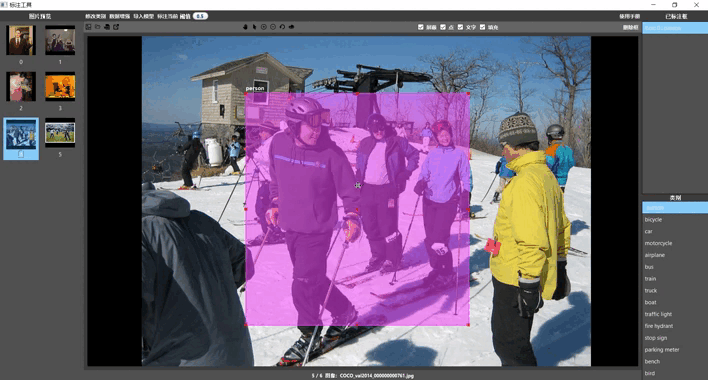Select the boat category

[x=675, y=302]
